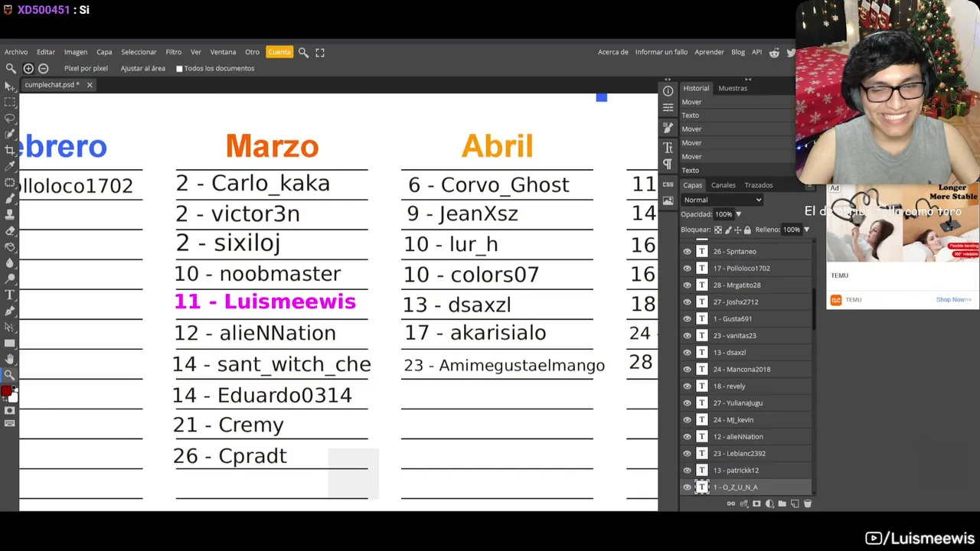The height and width of the screenshot is (551, 980).
Task: Open Reddit icon in top bar
Action: pos(774,52)
